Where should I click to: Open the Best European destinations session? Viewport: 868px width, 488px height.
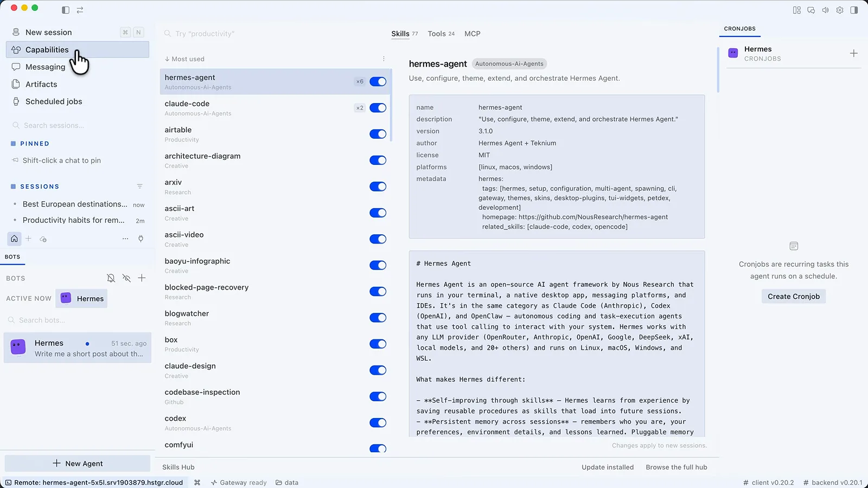point(78,204)
